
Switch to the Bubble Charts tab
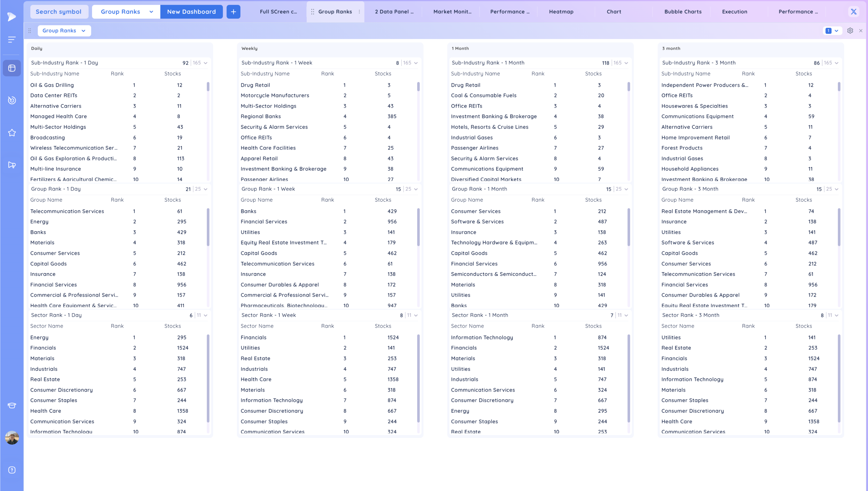point(683,12)
